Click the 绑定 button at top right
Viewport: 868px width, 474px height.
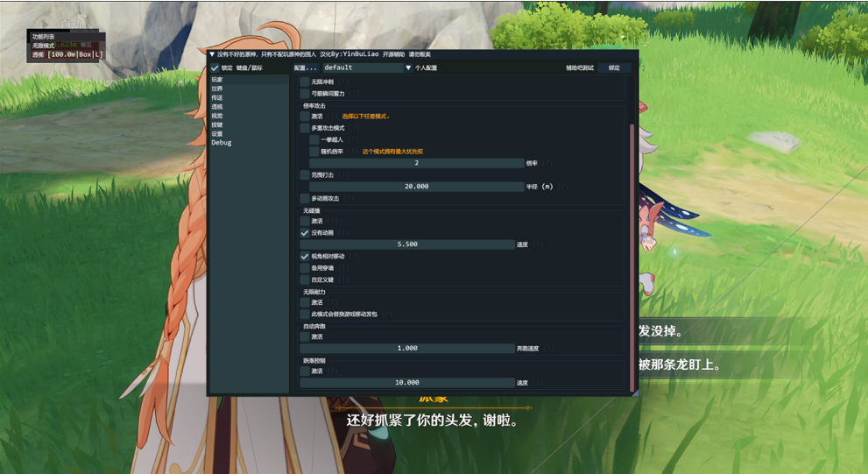point(614,67)
